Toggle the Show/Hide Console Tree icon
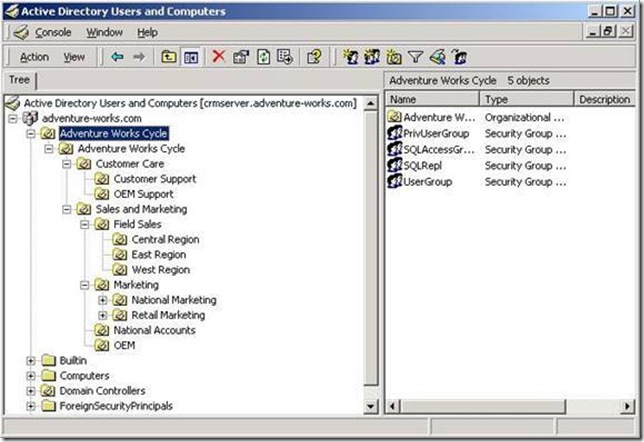Screen dimensions: 644x442 pyautogui.click(x=191, y=57)
